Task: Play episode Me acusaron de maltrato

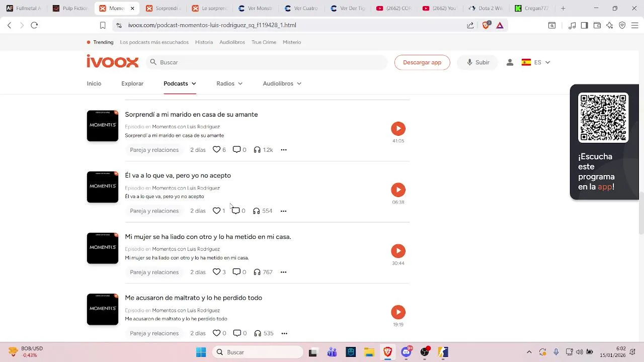Action: [398, 312]
